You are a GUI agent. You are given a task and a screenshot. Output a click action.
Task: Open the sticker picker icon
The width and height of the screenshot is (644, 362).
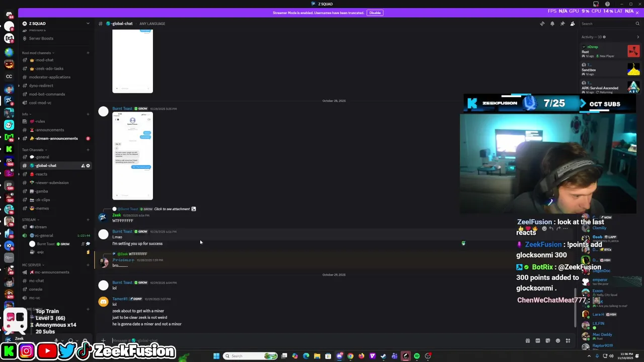(x=548, y=340)
